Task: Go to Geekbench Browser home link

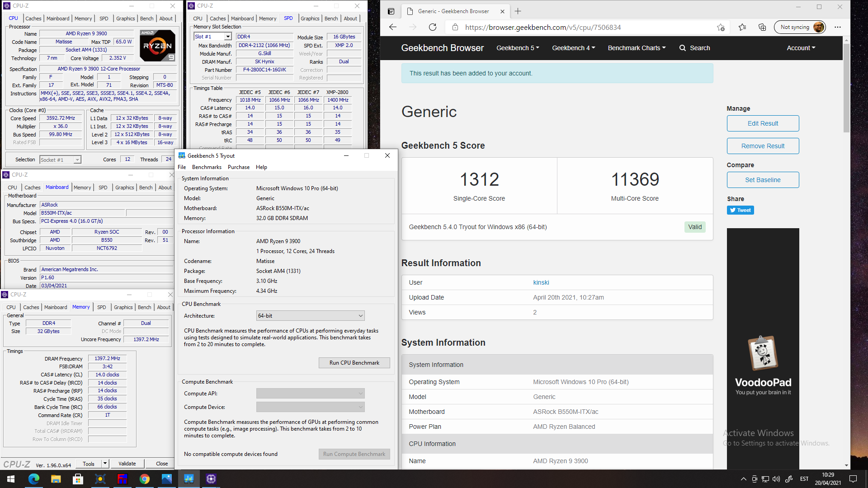Action: pos(442,48)
